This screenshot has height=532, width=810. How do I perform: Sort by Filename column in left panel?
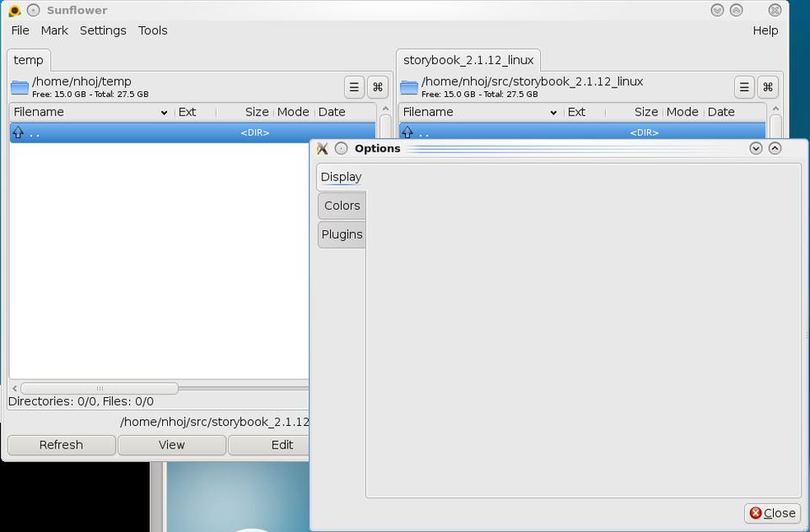[84, 112]
